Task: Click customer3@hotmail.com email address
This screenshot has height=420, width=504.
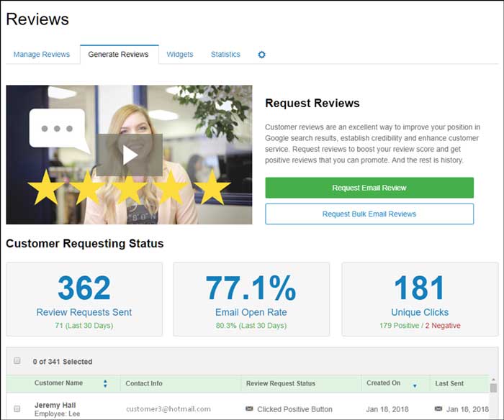Action: click(x=168, y=408)
